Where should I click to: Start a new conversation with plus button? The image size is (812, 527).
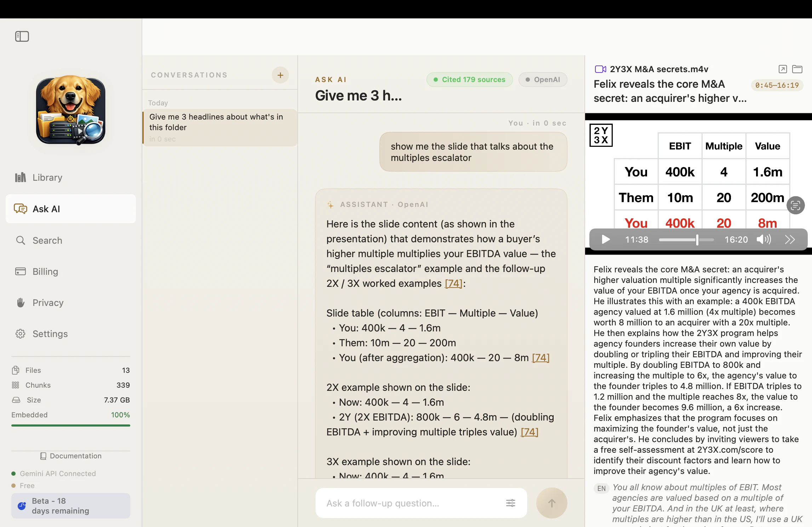280,75
